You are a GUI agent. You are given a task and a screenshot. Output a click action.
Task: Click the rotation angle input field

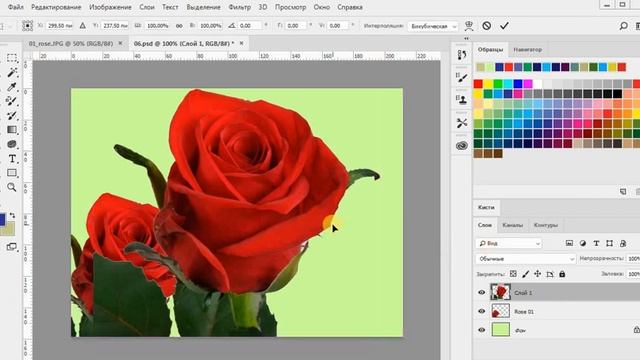pos(249,26)
